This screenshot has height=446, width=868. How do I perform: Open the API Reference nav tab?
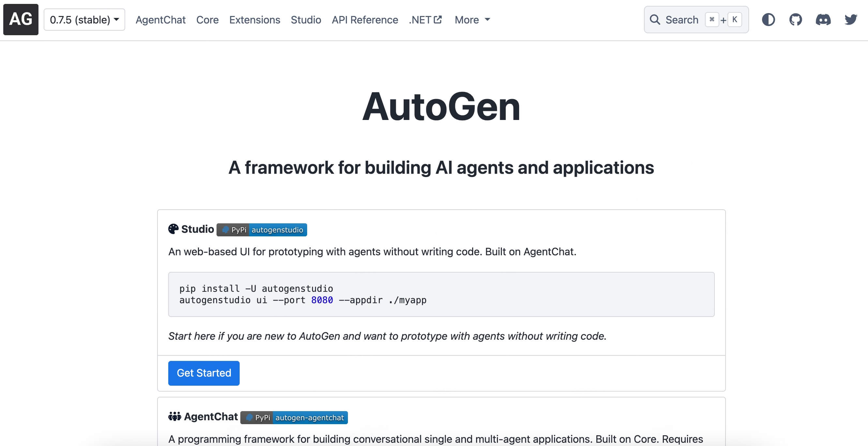coord(365,20)
